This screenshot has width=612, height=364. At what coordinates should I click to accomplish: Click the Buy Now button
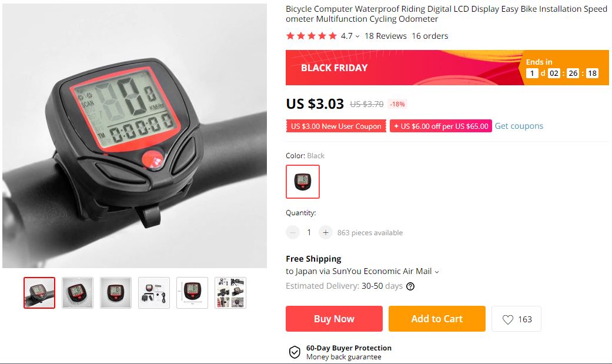click(334, 319)
